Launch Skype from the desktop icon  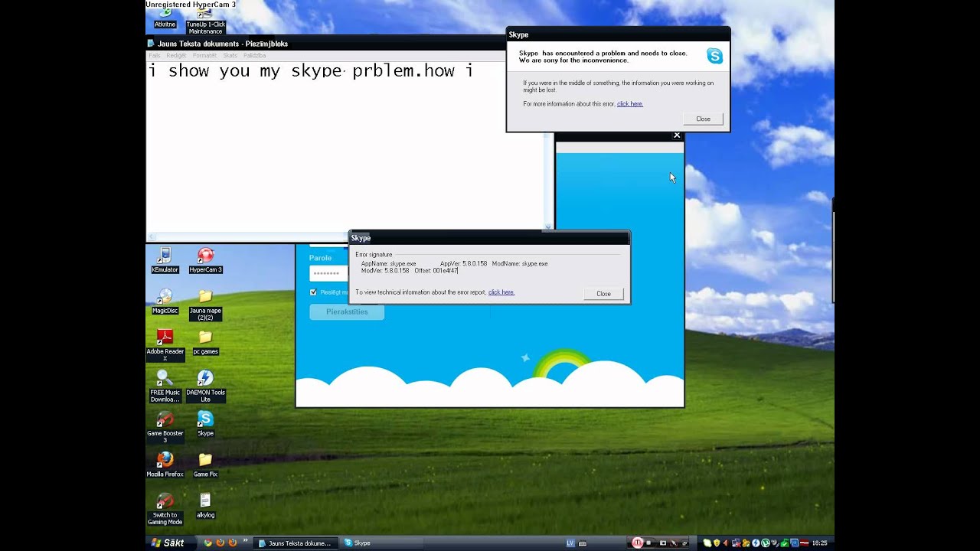point(205,424)
